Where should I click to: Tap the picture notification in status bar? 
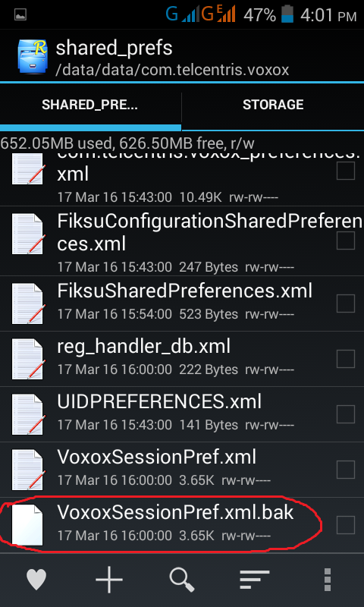pyautogui.click(x=20, y=15)
